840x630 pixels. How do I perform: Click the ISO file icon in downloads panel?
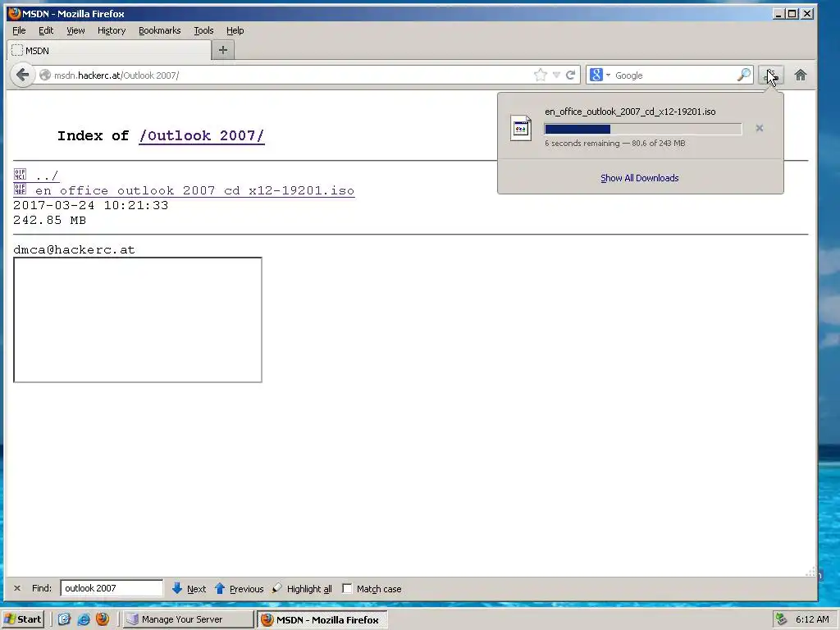pos(521,128)
